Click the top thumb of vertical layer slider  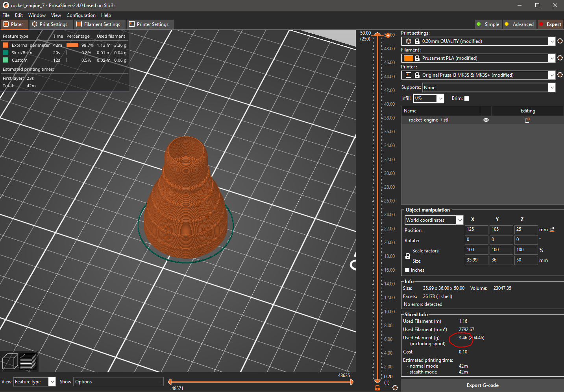click(377, 35)
